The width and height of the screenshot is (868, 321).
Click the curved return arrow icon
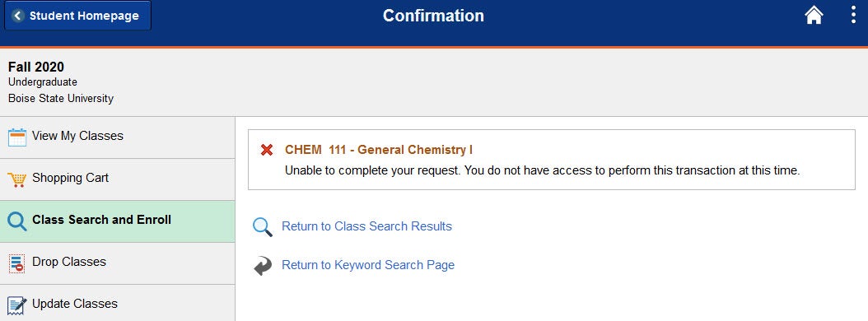[x=263, y=266]
